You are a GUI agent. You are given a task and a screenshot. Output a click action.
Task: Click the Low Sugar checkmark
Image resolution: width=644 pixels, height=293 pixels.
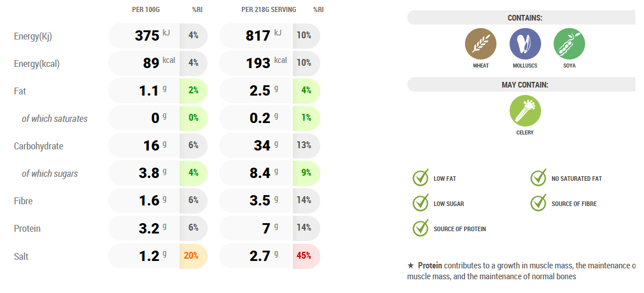pyautogui.click(x=421, y=203)
